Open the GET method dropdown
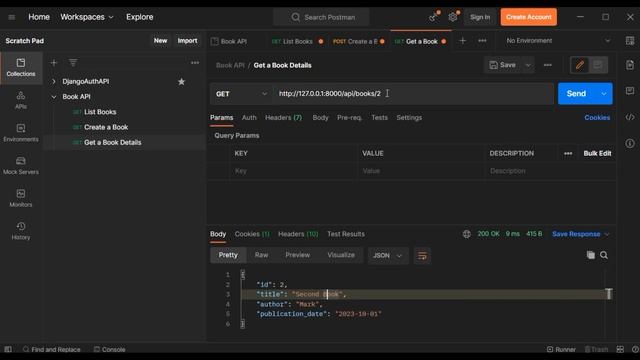 (241, 94)
